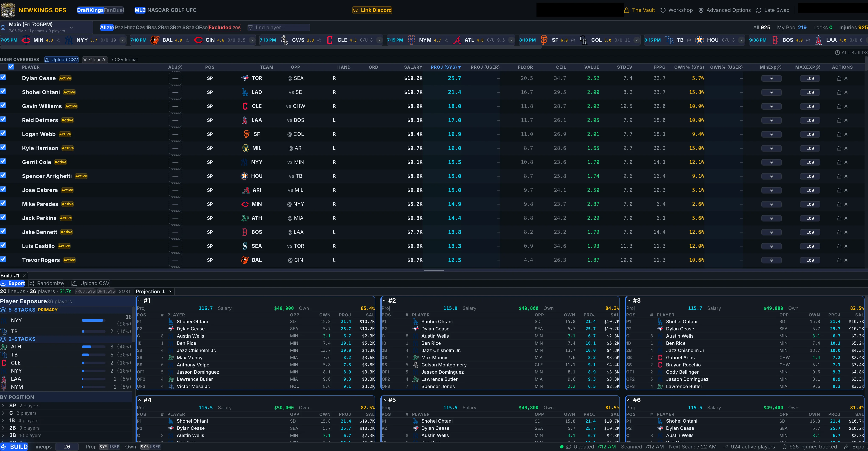Image resolution: width=868 pixels, height=451 pixels.
Task: Dismiss the MIN at NYY game chip
Action: pyautogui.click(x=123, y=40)
